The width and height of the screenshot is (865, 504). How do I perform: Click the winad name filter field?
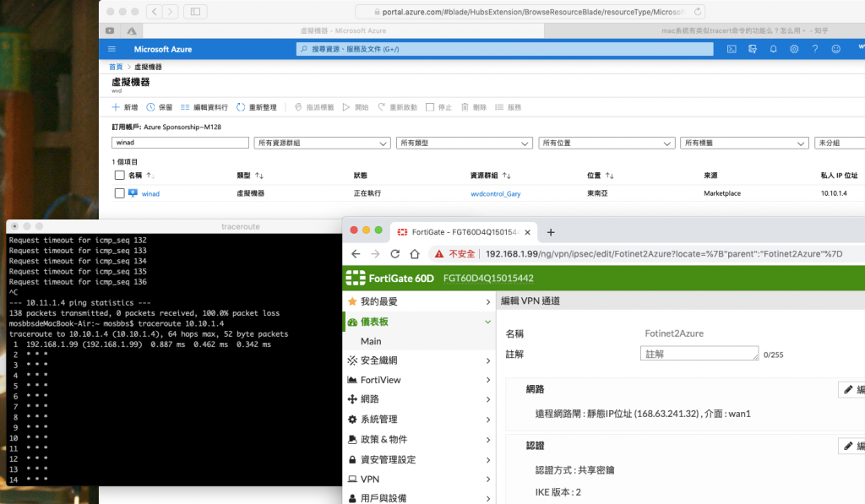pos(181,143)
